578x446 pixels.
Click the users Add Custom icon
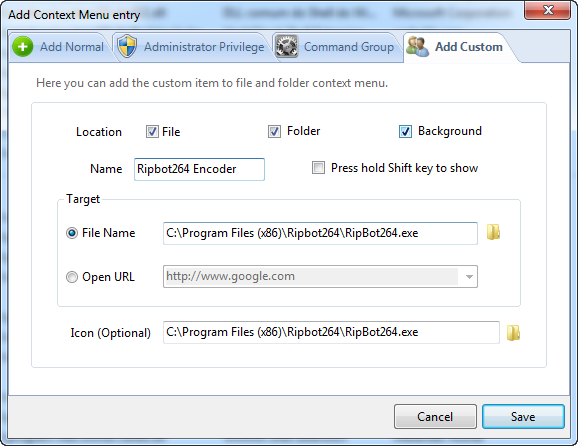[417, 46]
